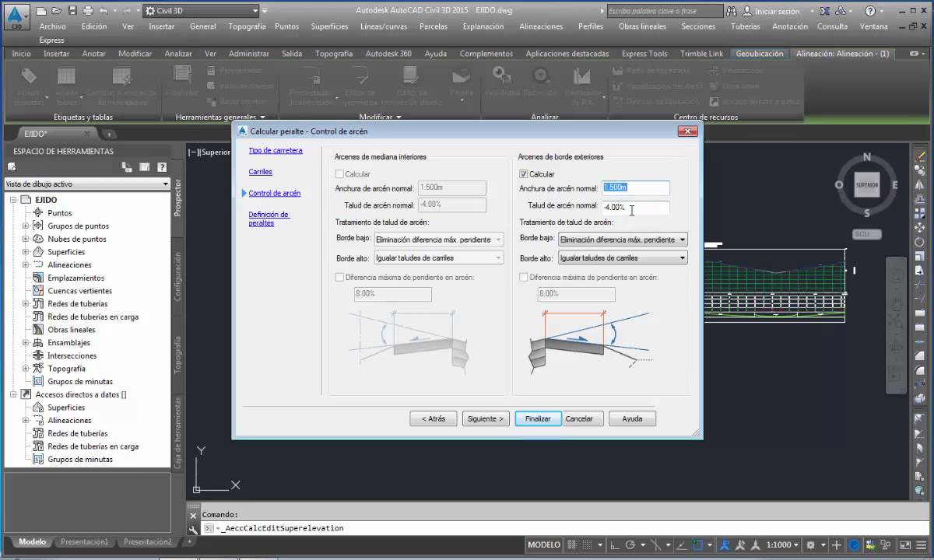Open the Alineaciones menu in the menu bar
934x560 pixels.
[x=540, y=26]
